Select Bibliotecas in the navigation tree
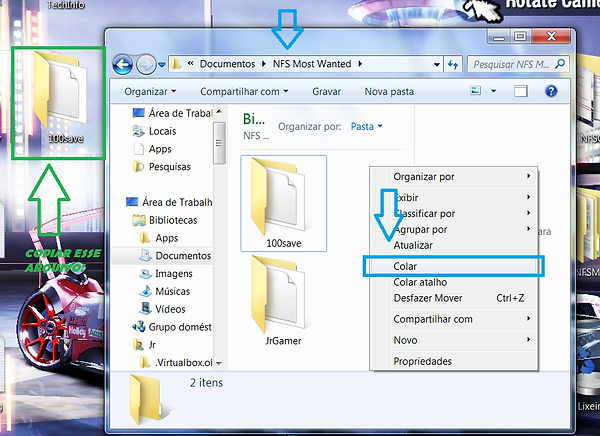The width and height of the screenshot is (600, 436). [165, 220]
